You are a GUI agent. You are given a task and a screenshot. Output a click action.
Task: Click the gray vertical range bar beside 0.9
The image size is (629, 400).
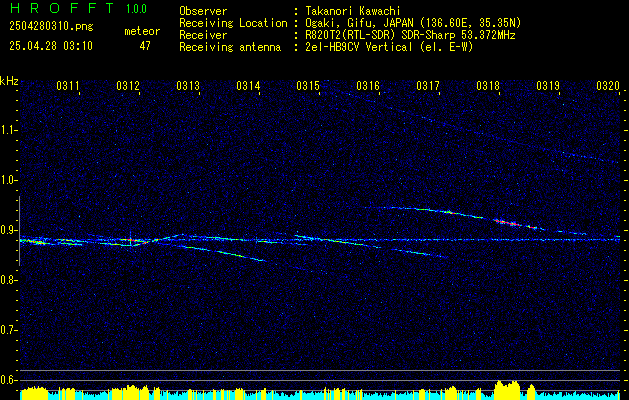click(19, 231)
